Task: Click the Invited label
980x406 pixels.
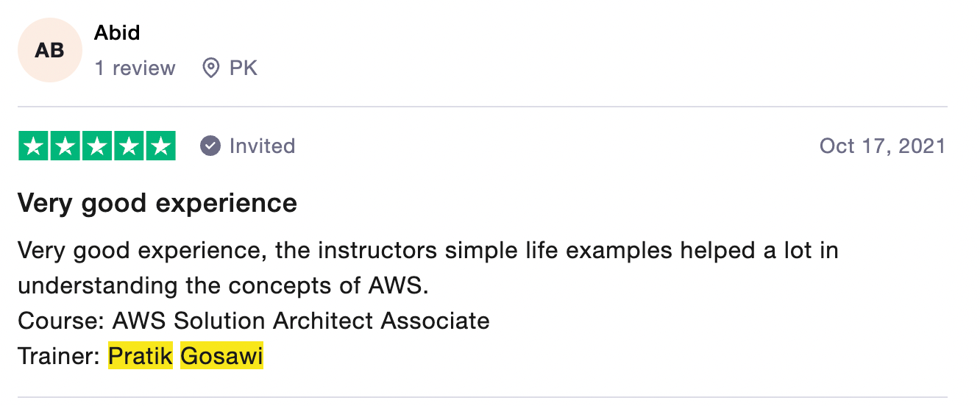Action: pyautogui.click(x=262, y=146)
